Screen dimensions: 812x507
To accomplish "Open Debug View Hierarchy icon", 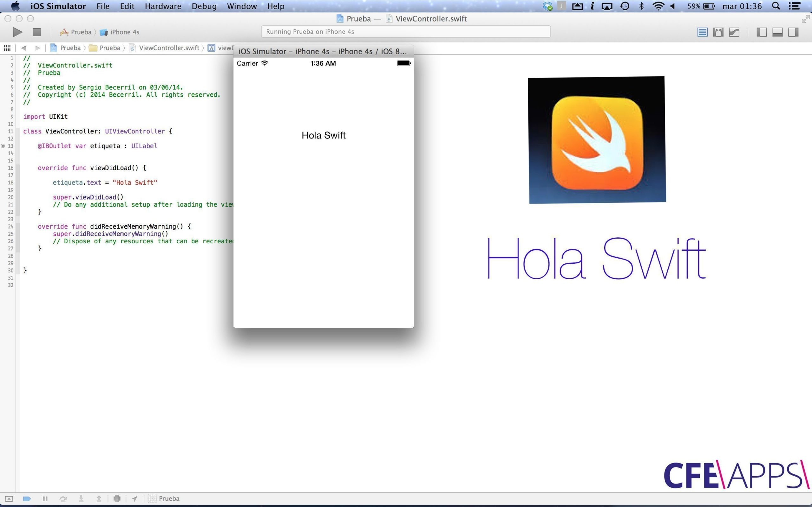I will click(117, 499).
